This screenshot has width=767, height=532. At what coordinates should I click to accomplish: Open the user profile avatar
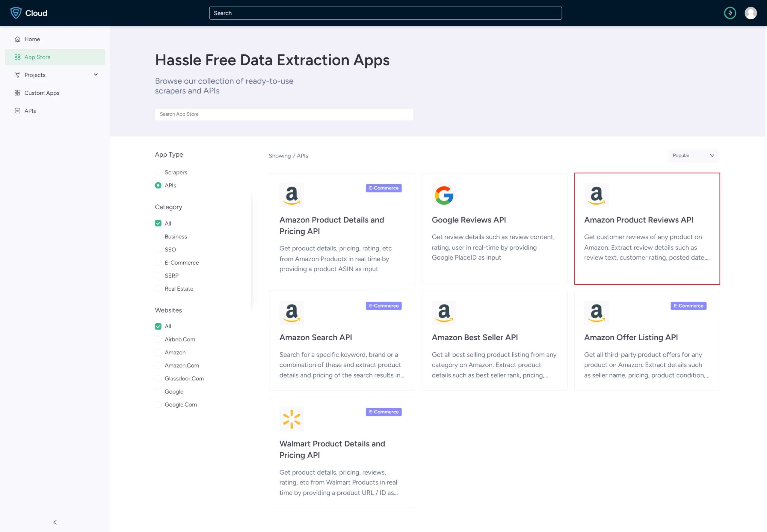pyautogui.click(x=751, y=13)
